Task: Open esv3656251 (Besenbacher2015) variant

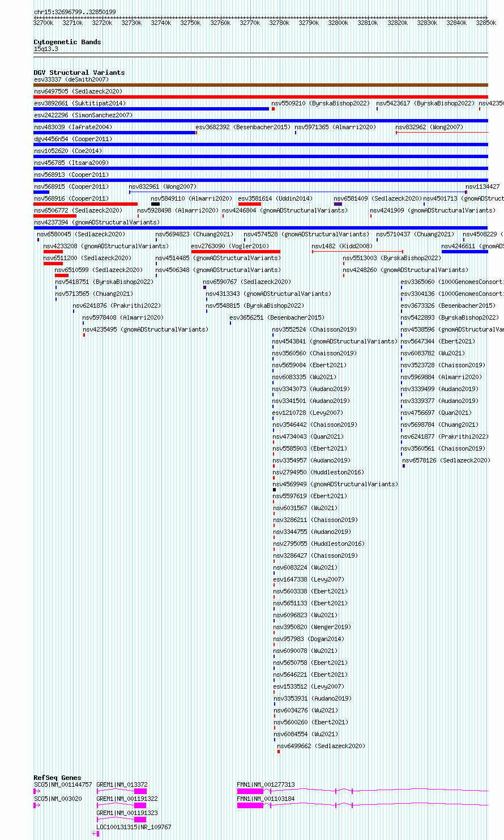Action: coord(277,317)
